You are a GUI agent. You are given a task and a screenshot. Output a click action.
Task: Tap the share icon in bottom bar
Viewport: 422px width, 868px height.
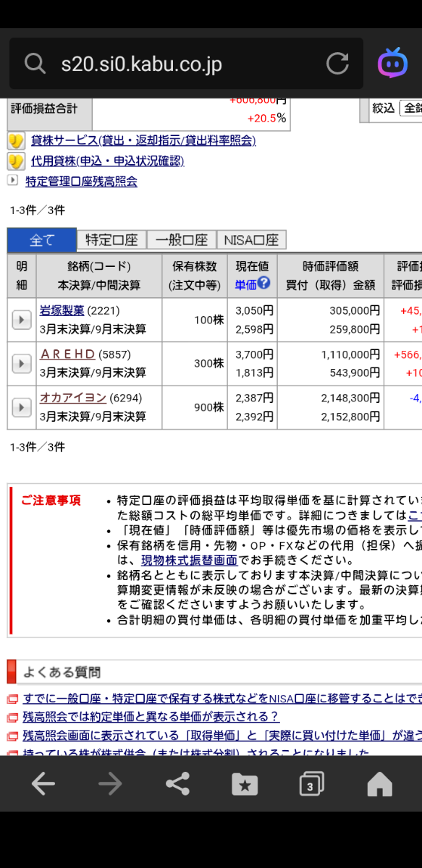[x=177, y=783]
